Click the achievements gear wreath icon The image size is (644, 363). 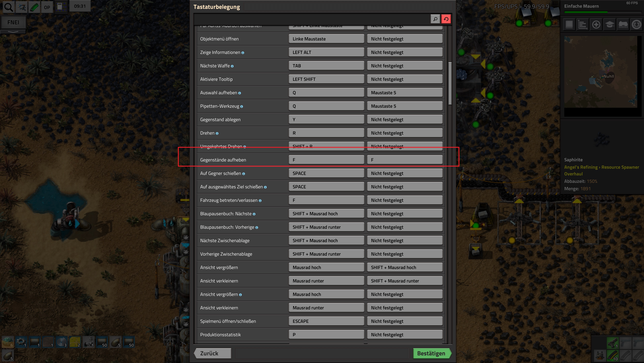pos(636,25)
